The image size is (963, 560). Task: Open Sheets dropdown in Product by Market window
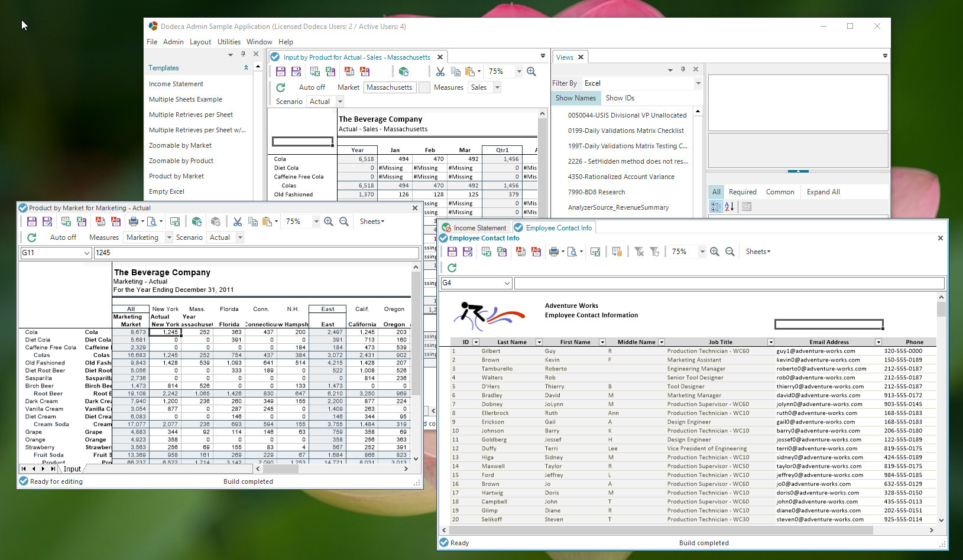pos(372,222)
